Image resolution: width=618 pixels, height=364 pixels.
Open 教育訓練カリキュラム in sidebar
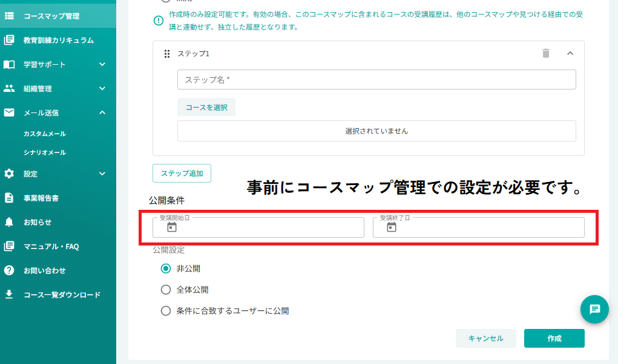pyautogui.click(x=58, y=40)
